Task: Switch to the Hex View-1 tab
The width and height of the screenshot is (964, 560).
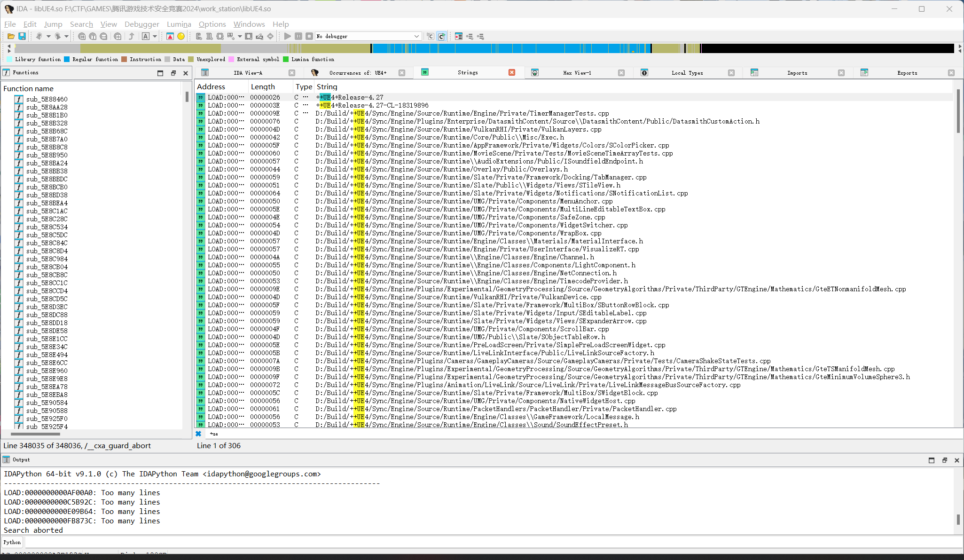Action: pyautogui.click(x=577, y=73)
